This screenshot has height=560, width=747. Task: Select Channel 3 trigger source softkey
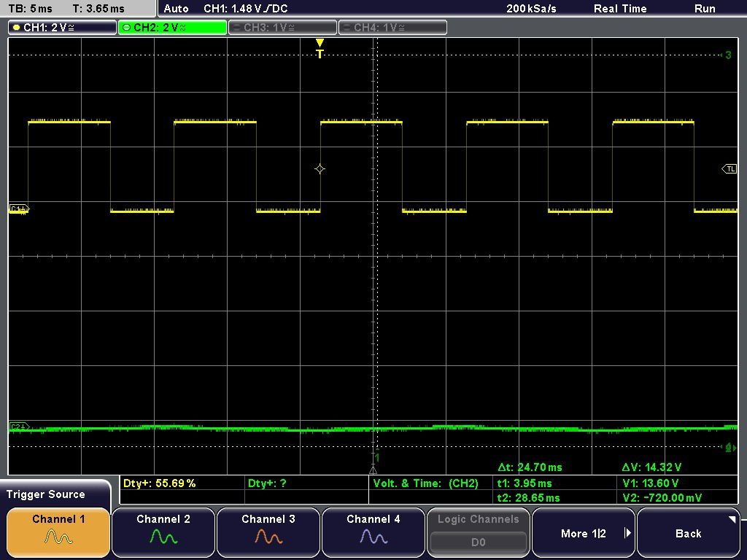pyautogui.click(x=268, y=533)
